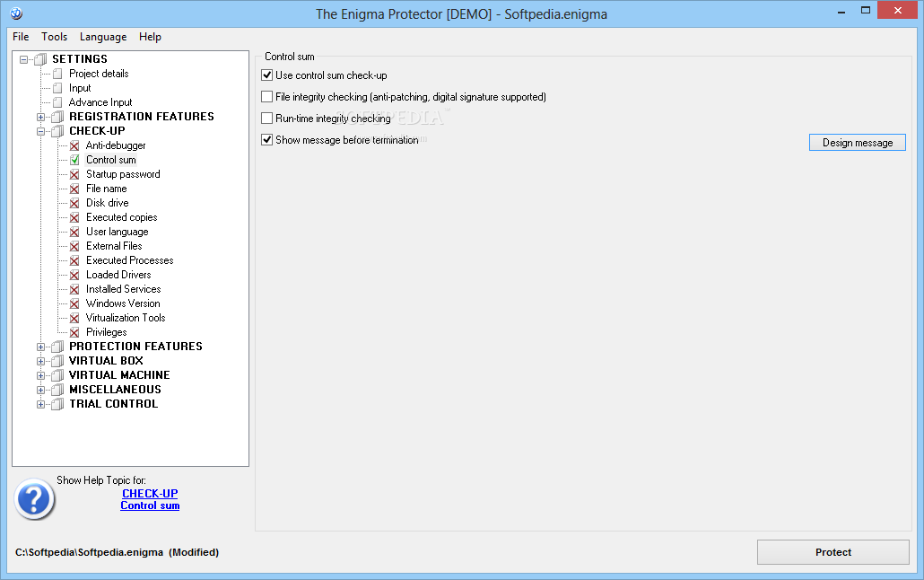Select the Startup password tree item

coord(123,174)
